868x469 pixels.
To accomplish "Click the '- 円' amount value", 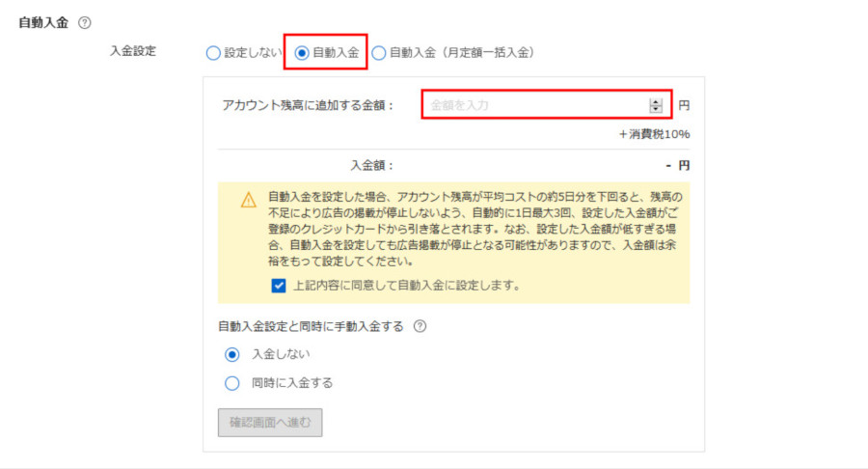I will [678, 166].
